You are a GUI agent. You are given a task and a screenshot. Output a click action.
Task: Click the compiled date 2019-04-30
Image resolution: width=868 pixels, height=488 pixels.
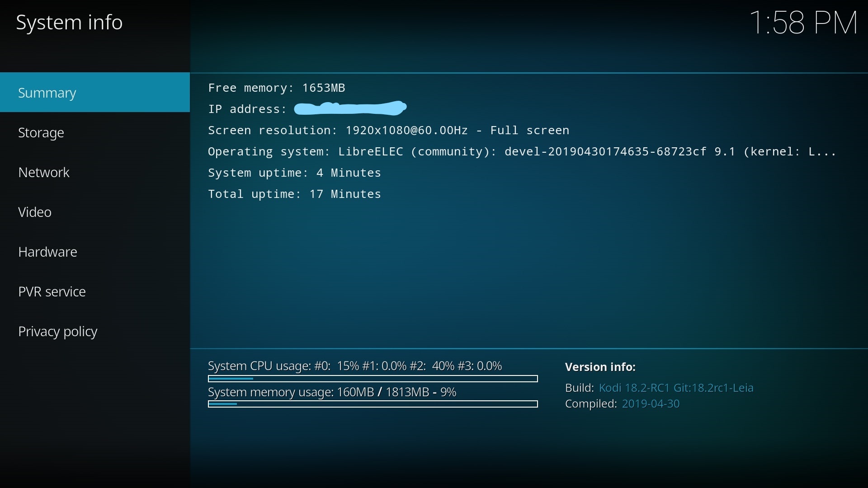click(x=651, y=404)
